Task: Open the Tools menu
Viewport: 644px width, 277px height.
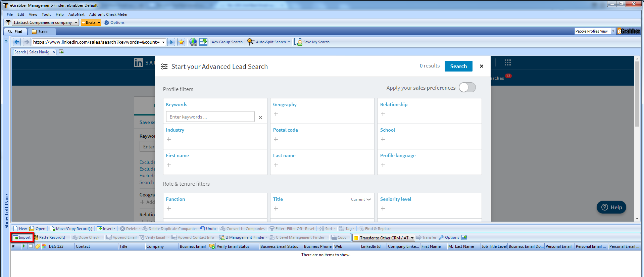Action: (x=46, y=14)
